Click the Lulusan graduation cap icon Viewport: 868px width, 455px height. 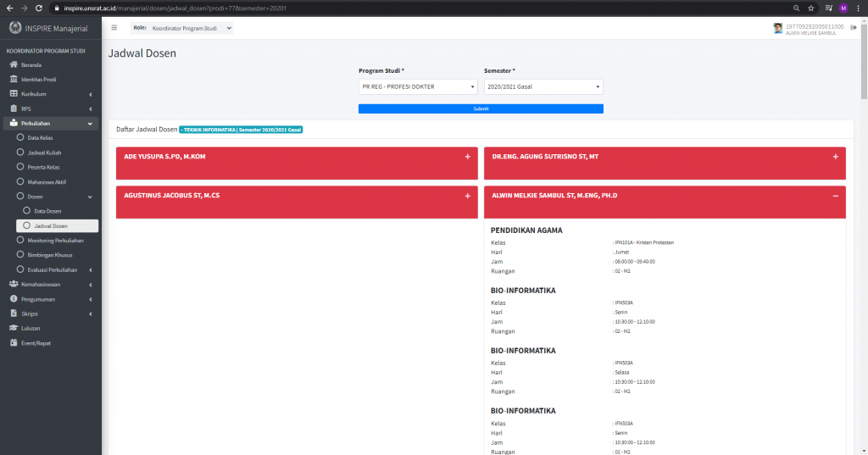[14, 328]
